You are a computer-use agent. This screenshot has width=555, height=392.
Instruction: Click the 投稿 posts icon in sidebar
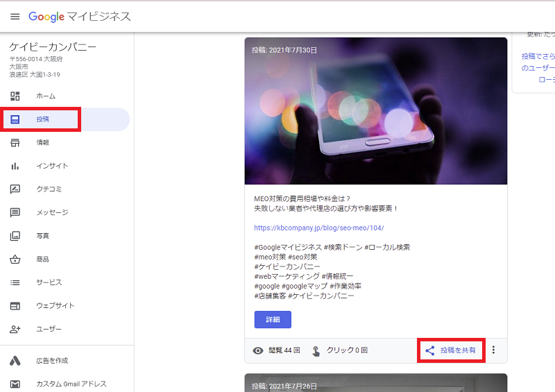15,119
